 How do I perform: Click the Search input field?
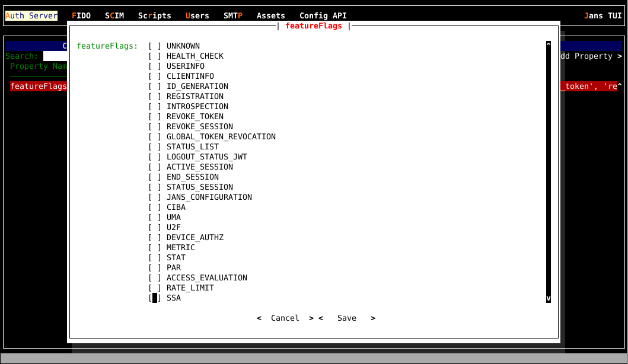pyautogui.click(x=55, y=56)
